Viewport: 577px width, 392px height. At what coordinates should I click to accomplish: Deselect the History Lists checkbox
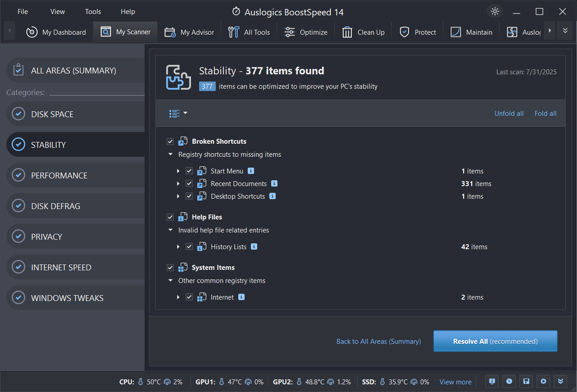[x=190, y=246]
